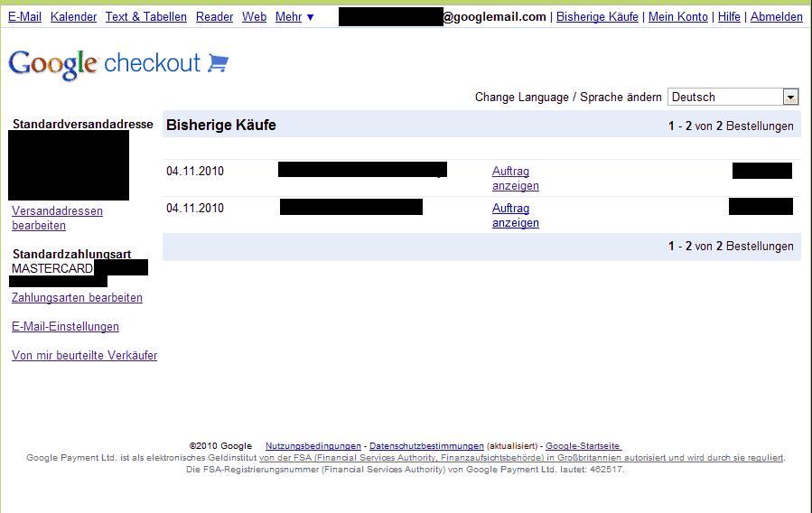Click the Google checkout logo

pyautogui.click(x=118, y=64)
